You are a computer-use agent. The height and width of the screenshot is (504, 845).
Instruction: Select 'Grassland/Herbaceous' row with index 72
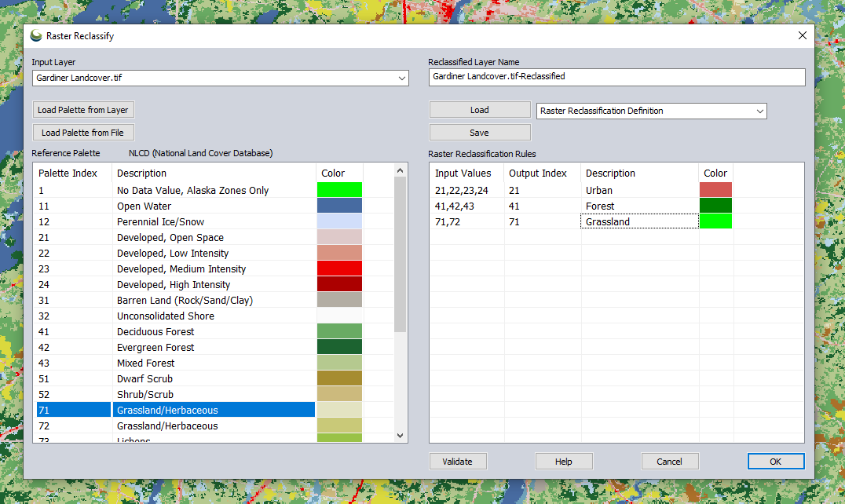[199, 425]
